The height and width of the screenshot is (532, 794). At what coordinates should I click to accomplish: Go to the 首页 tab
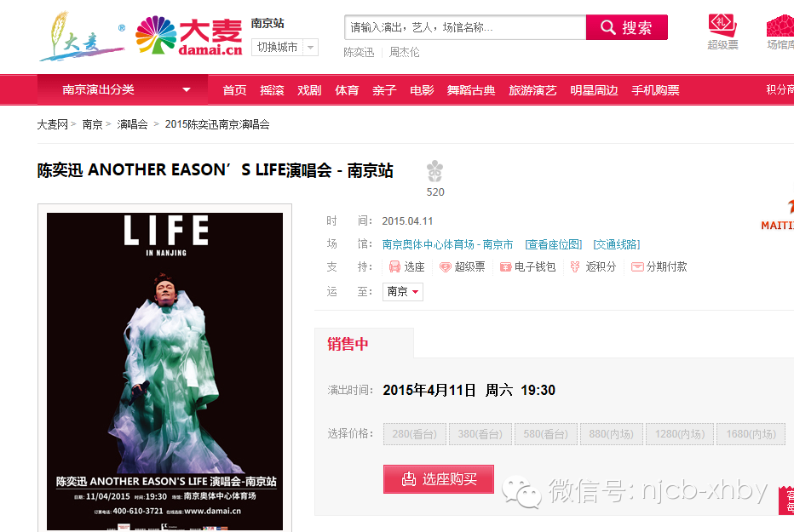pos(234,90)
